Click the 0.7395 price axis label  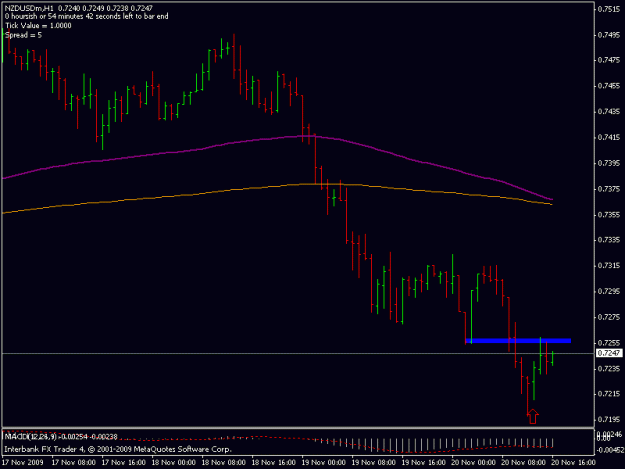pyautogui.click(x=609, y=163)
